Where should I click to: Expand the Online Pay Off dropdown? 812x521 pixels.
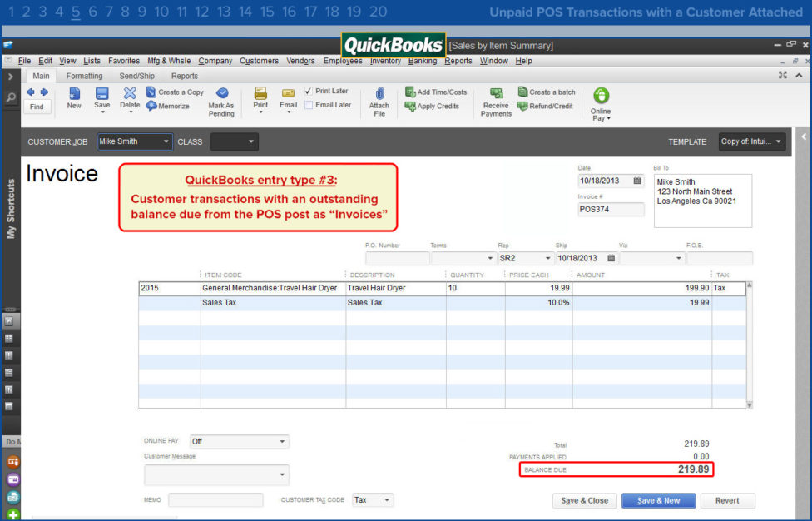pos(282,442)
